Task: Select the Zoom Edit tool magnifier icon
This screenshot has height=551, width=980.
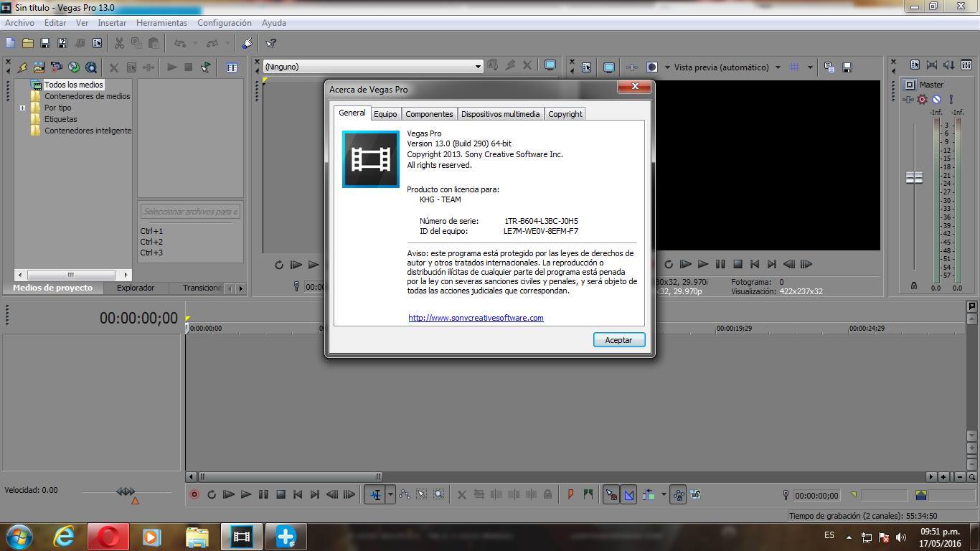Action: pyautogui.click(x=439, y=494)
